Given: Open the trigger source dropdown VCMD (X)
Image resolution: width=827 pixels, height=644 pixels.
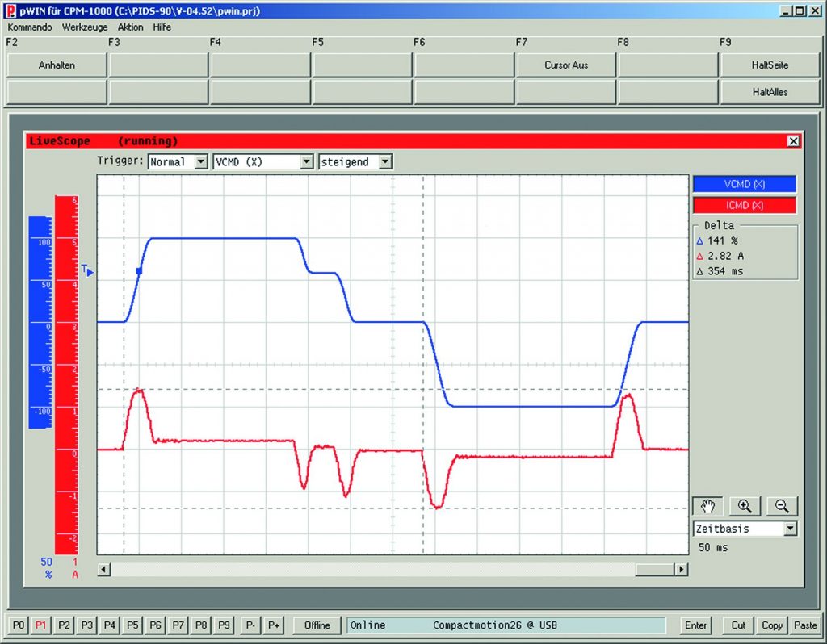Looking at the screenshot, I should (x=262, y=161).
